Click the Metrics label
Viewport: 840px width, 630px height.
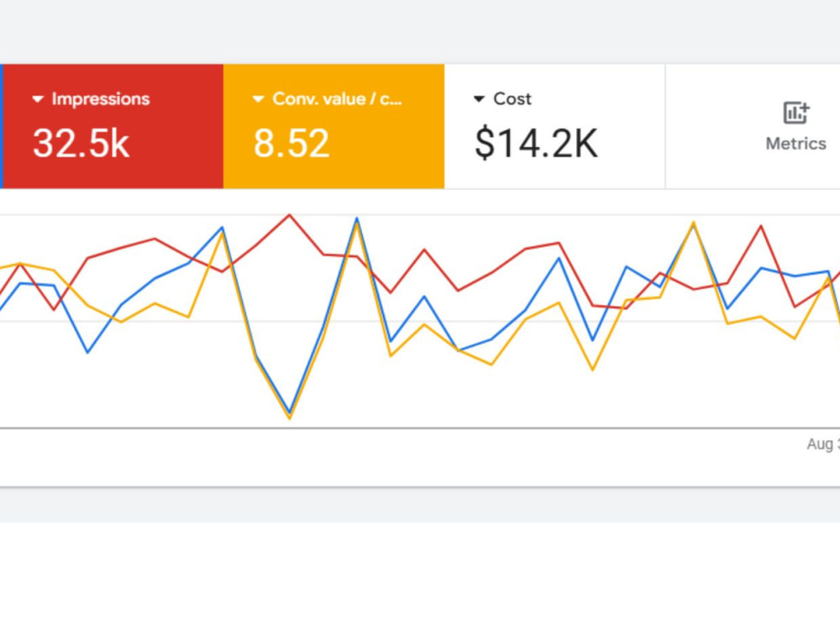[795, 144]
